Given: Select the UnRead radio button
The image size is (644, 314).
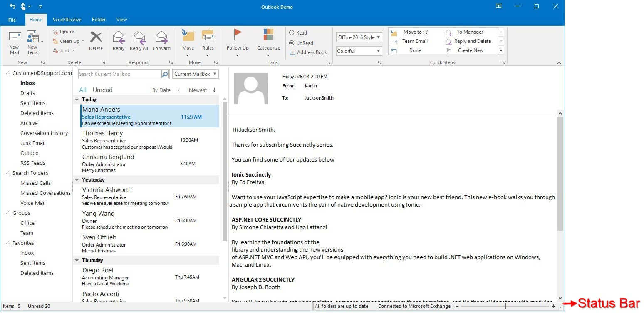Looking at the screenshot, I should coord(292,43).
